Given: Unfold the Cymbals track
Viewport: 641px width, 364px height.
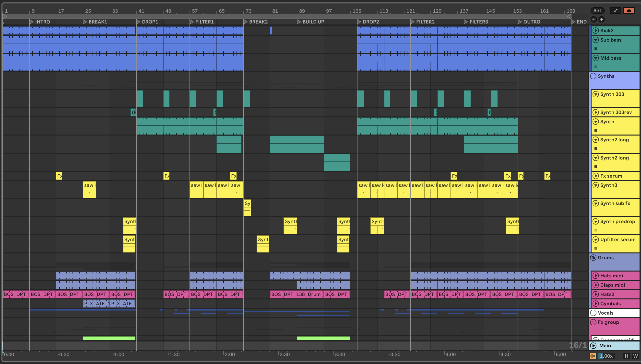Looking at the screenshot, I should pos(595,304).
